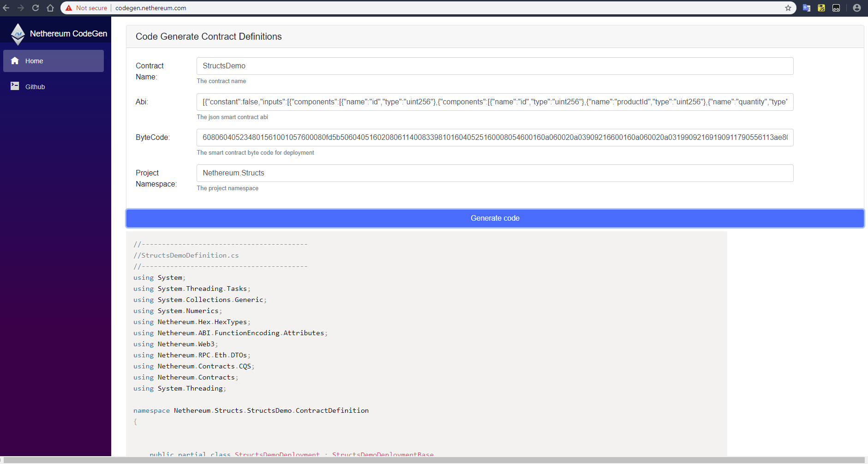Click the Abi field label

pos(142,102)
